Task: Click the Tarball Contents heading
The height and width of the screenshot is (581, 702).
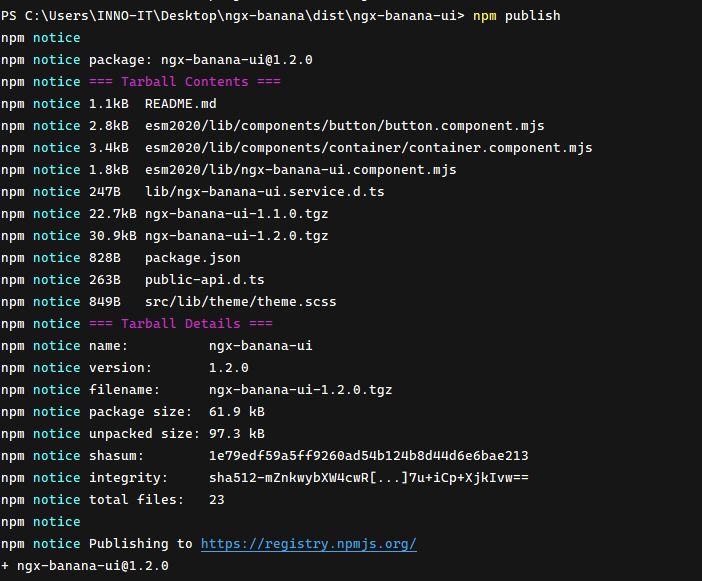Action: pyautogui.click(x=184, y=82)
